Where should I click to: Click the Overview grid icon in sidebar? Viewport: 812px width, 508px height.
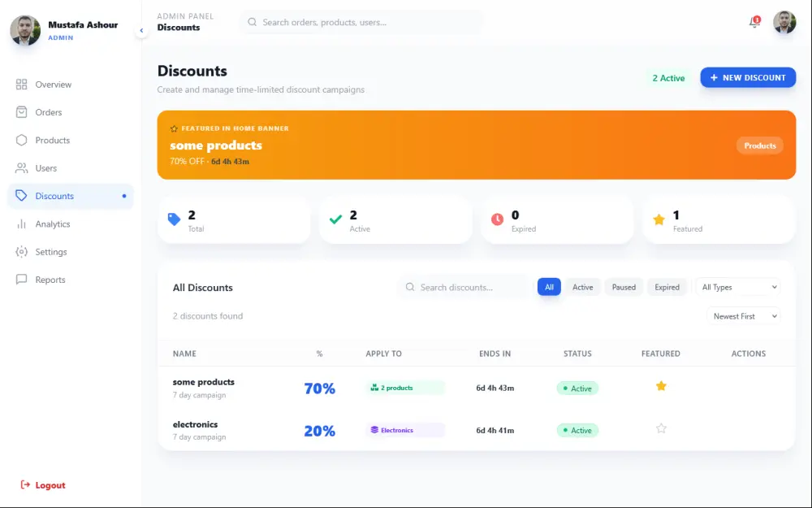[x=21, y=85]
